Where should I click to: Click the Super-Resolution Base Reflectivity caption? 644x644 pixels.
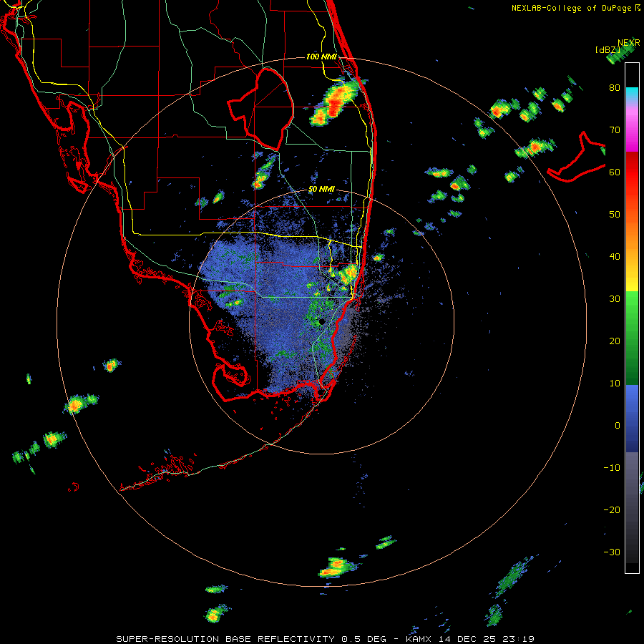click(325, 639)
